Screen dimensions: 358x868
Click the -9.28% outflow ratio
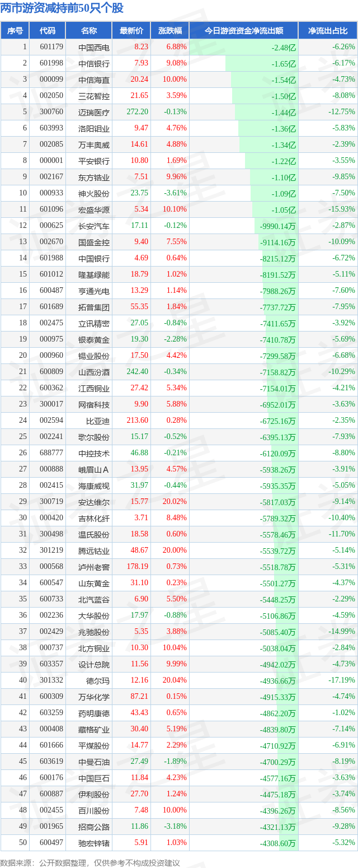(342, 826)
